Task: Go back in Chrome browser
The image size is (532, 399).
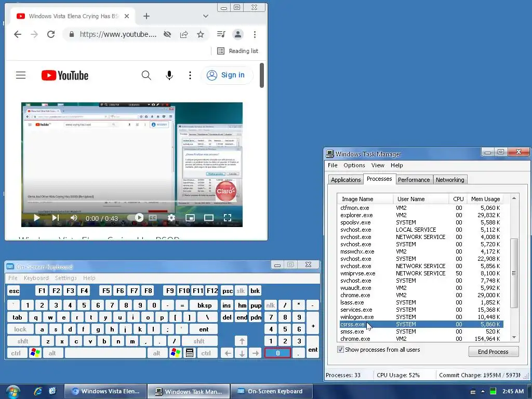Action: click(18, 34)
